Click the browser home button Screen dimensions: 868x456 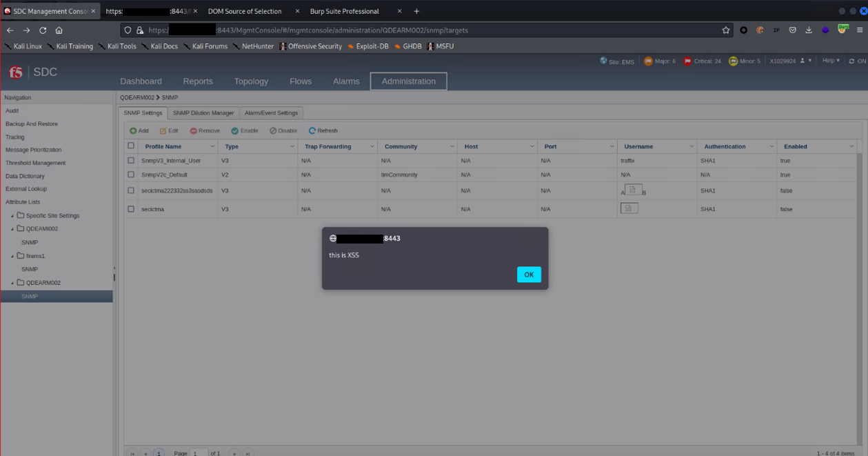pos(59,30)
